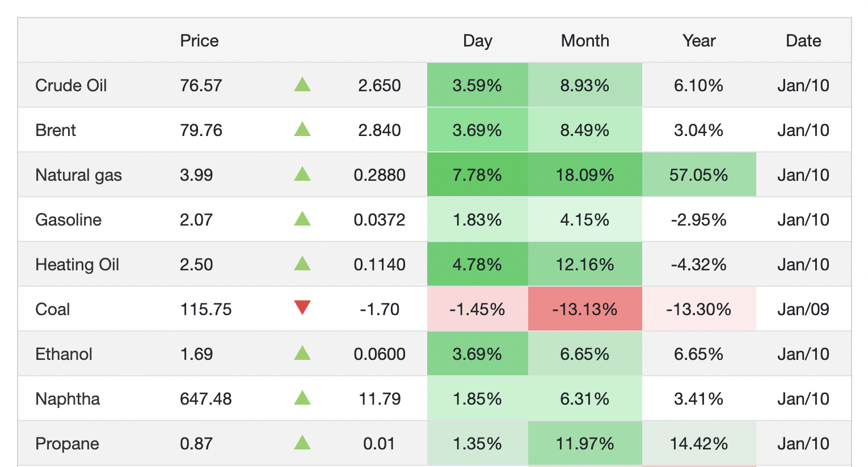Image resolution: width=868 pixels, height=467 pixels.
Task: Sort by the Day column header
Action: 478,41
